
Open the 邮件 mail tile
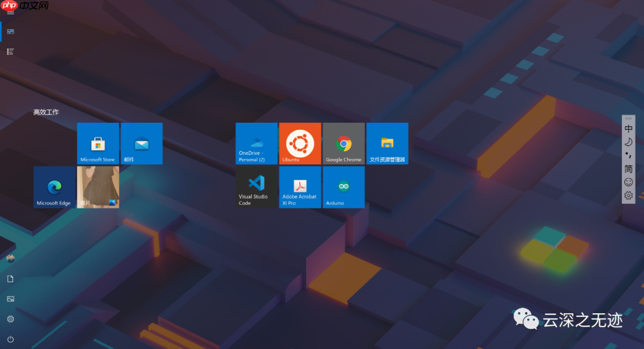141,143
